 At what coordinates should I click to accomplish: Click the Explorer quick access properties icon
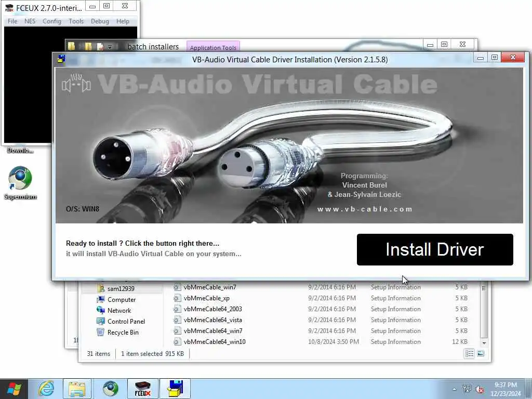tap(100, 46)
